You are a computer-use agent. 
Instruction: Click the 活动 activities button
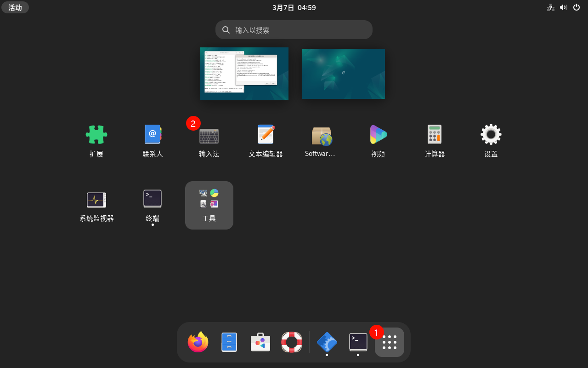(x=15, y=7)
